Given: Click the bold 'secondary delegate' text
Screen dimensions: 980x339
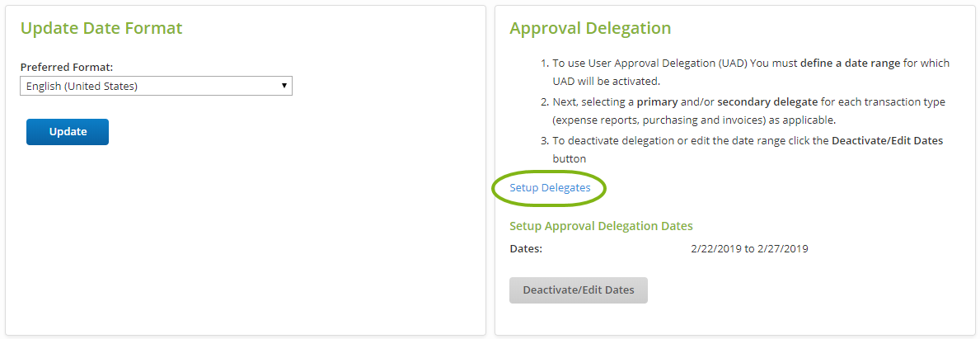Looking at the screenshot, I should [x=767, y=101].
